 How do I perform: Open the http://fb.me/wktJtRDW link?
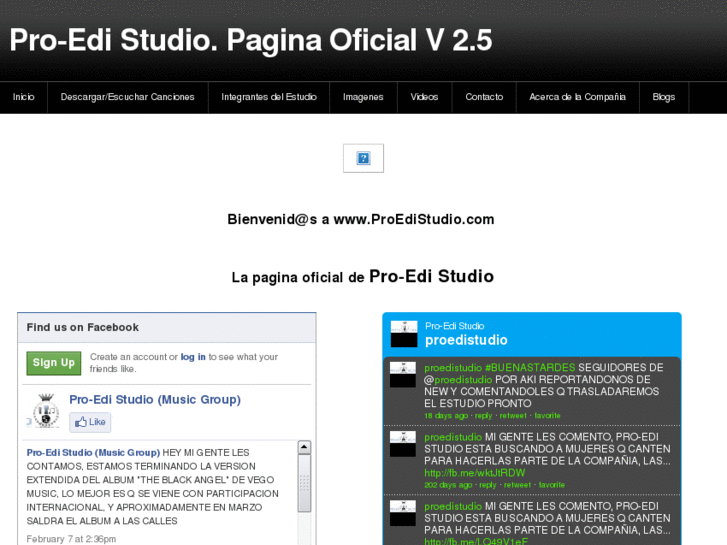click(475, 473)
